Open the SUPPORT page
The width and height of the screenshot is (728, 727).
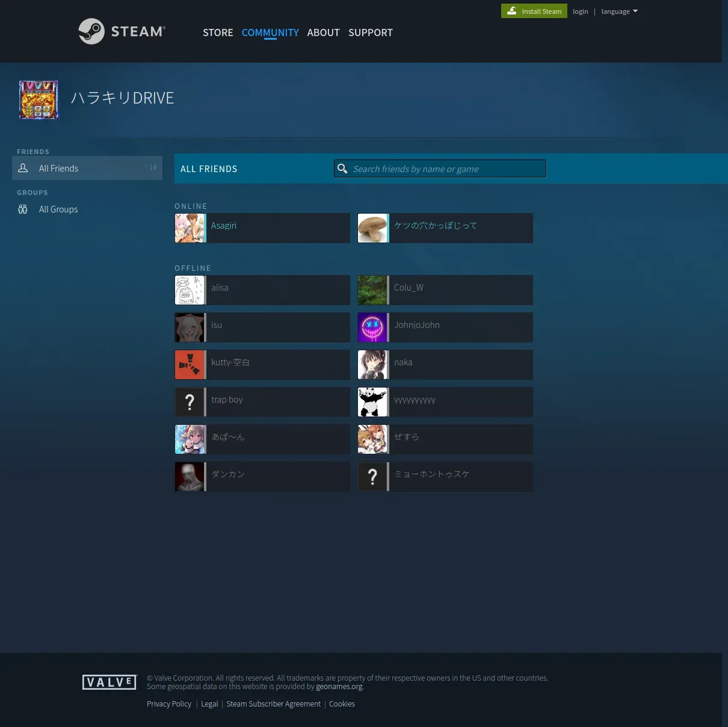click(x=371, y=32)
